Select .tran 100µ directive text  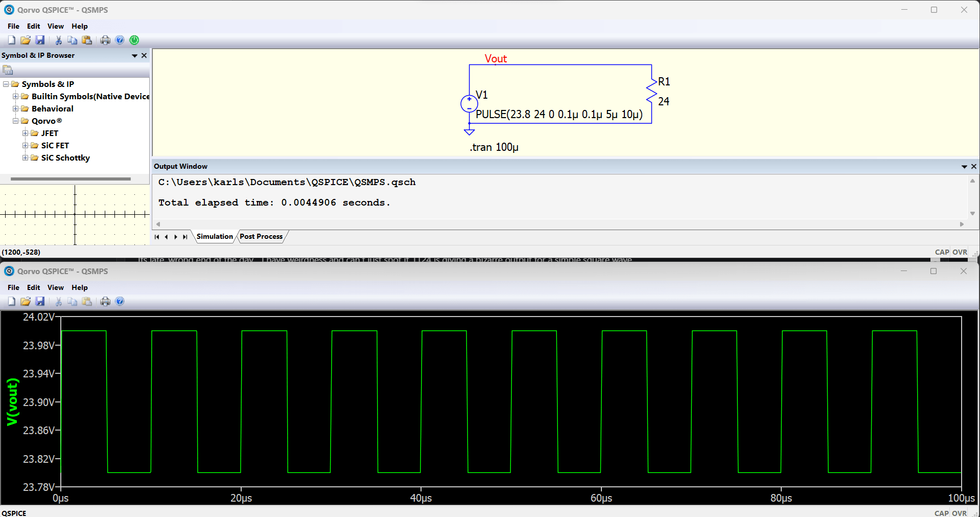tap(494, 147)
